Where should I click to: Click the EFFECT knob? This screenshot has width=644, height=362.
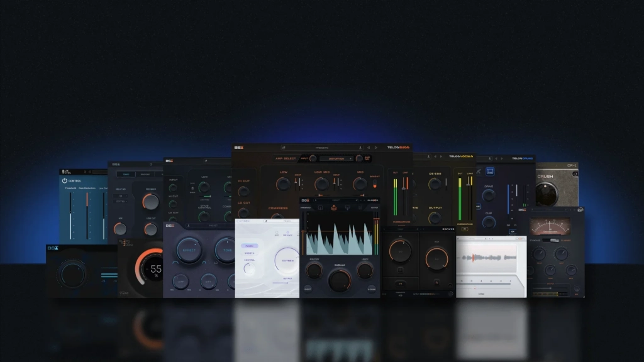coord(189,250)
